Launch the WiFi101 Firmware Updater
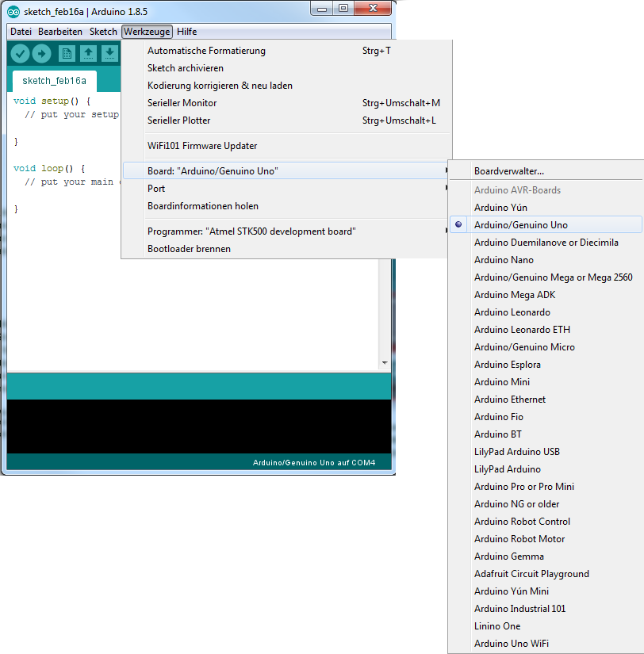The width and height of the screenshot is (644, 654). coord(202,146)
